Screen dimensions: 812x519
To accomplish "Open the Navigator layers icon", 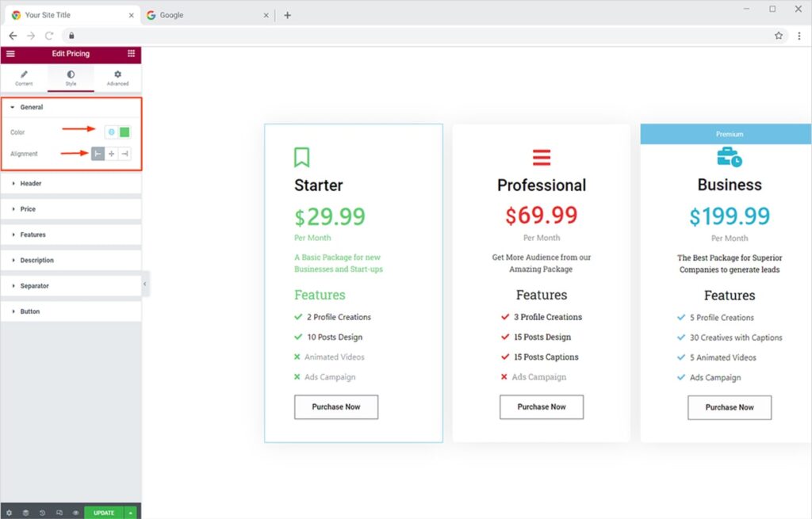I will coord(25,513).
